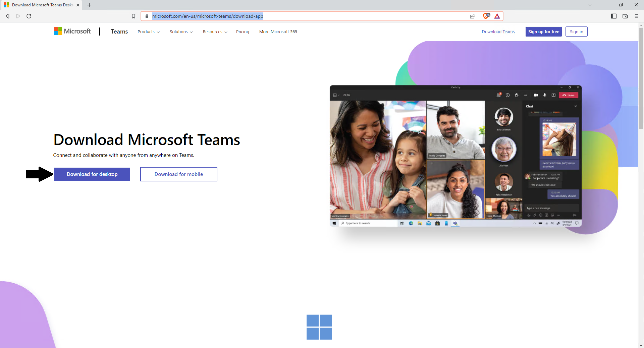Image resolution: width=644 pixels, height=348 pixels.
Task: Close the Download Microsoft Teams tab
Action: (78, 5)
